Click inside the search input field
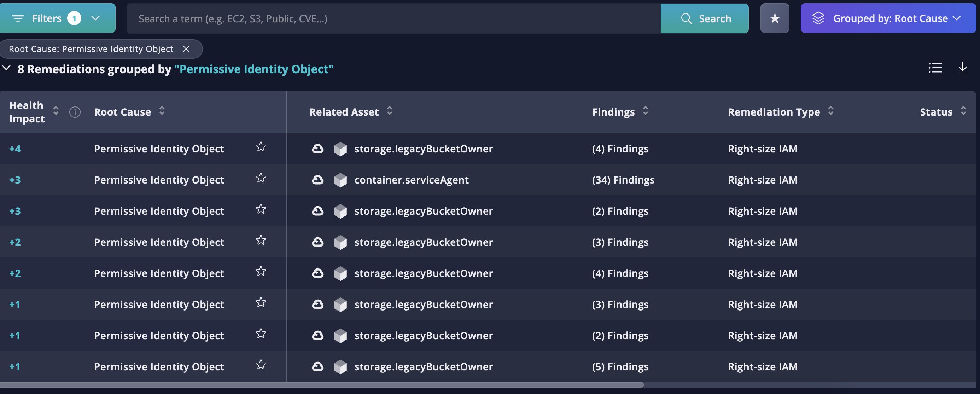This screenshot has width=980, height=394. [393, 18]
